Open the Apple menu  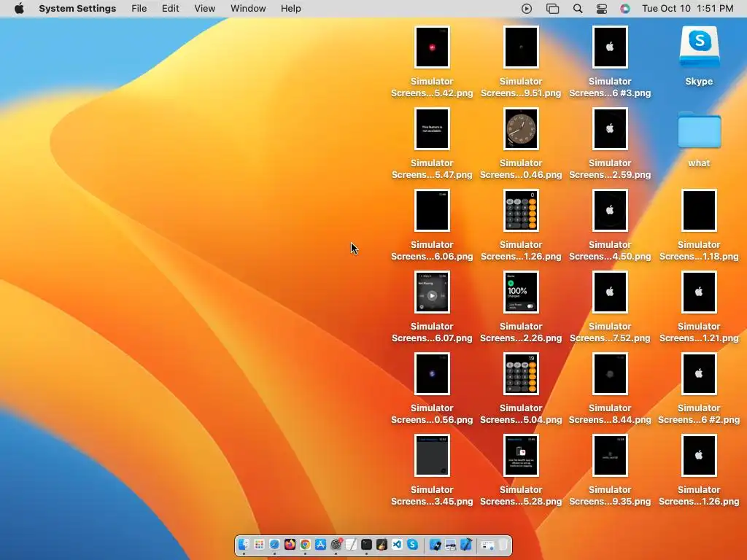point(19,9)
